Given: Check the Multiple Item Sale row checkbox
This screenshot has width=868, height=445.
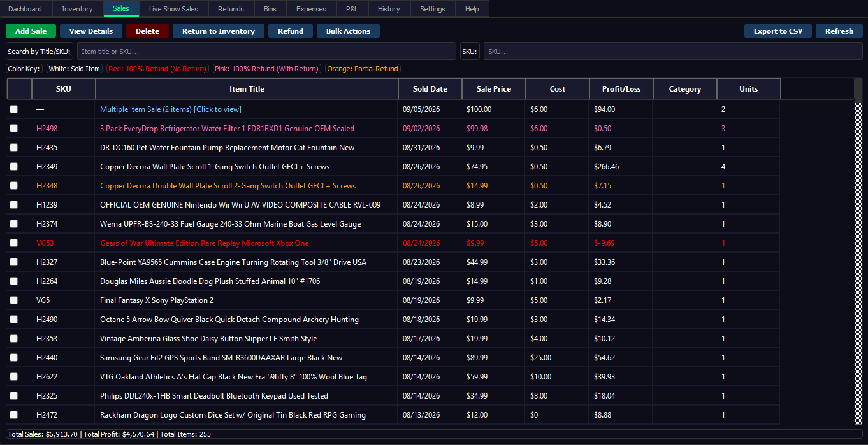Looking at the screenshot, I should 14,109.
